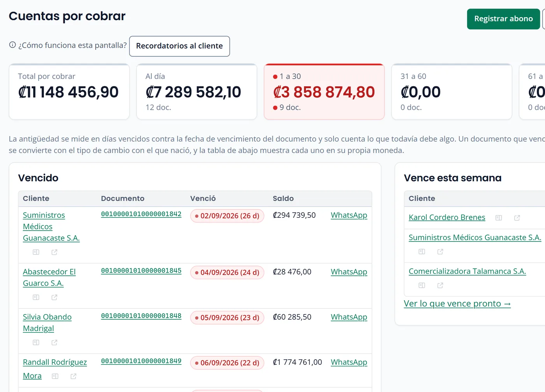Open external link icon for Silvia Obando Madrigal
Viewport: 545px width, 392px height.
point(54,342)
